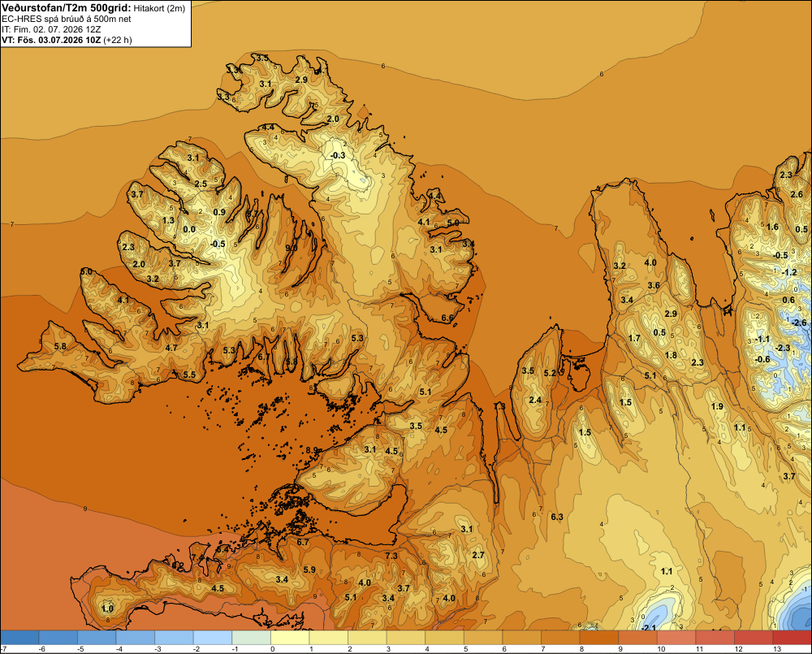The image size is (812, 654).
Task: Select the VT: Fös. 03.07.2026 10Z line
Action: (67, 40)
